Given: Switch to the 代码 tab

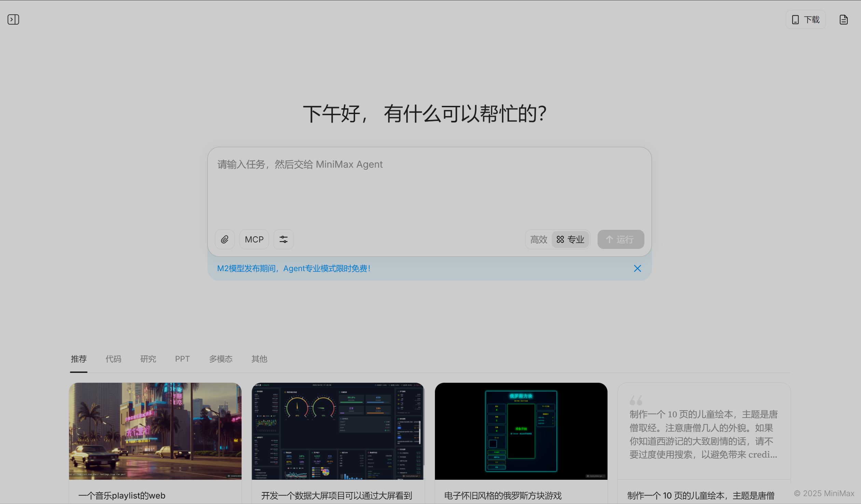Looking at the screenshot, I should (113, 359).
